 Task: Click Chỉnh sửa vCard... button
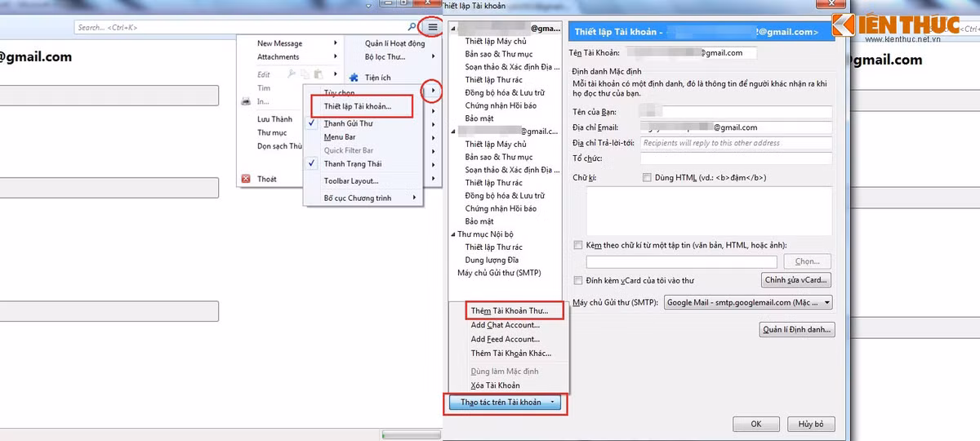tap(796, 280)
